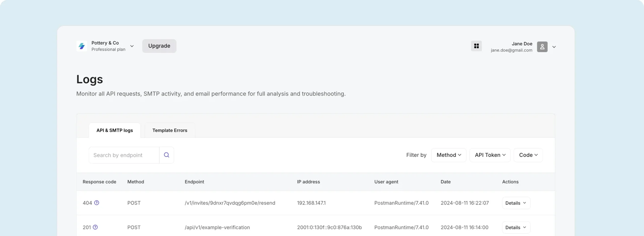Expand Details for the 404 resend row
Viewport: 644px width, 236px height.
516,203
